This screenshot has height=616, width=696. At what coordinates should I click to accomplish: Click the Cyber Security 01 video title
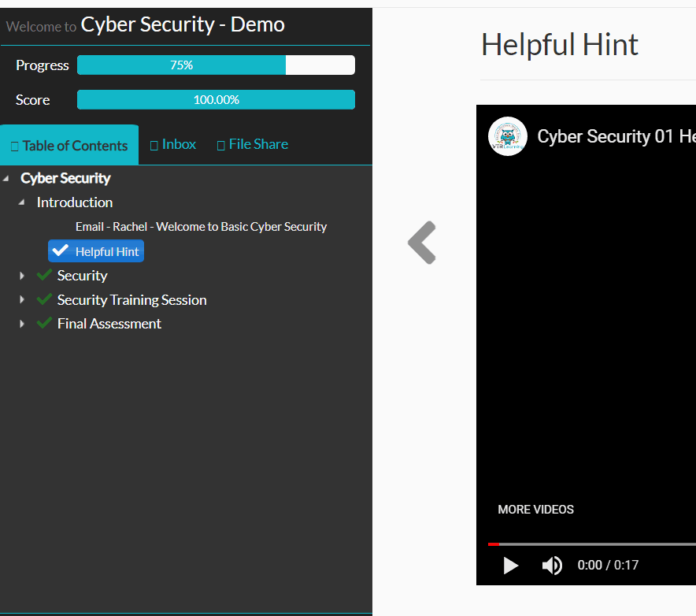point(616,136)
